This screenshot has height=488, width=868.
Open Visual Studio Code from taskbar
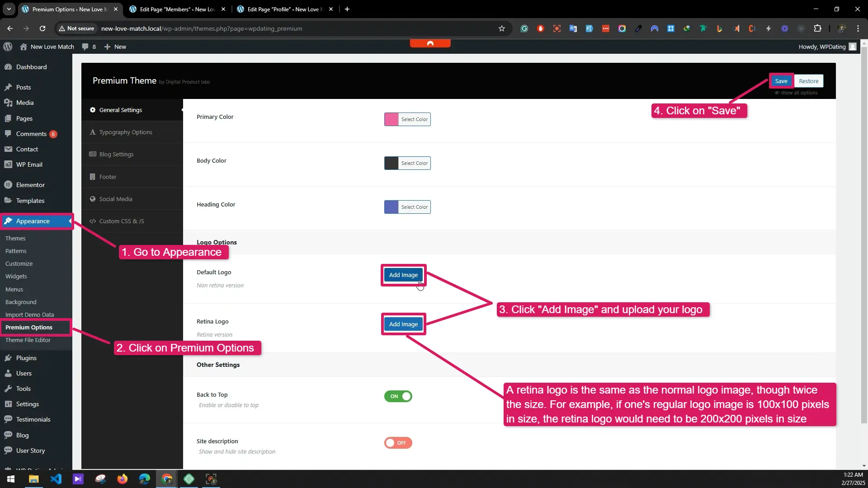click(56, 479)
